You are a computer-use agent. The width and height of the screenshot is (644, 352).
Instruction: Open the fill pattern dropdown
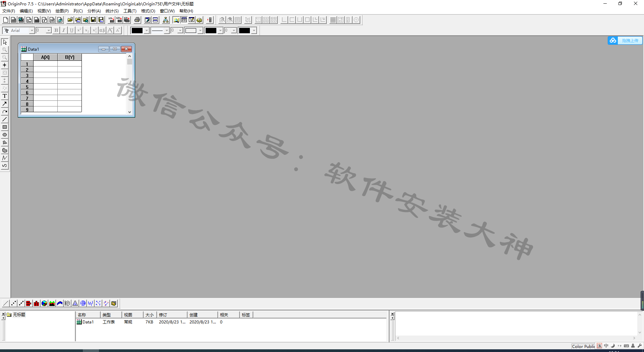[200, 31]
